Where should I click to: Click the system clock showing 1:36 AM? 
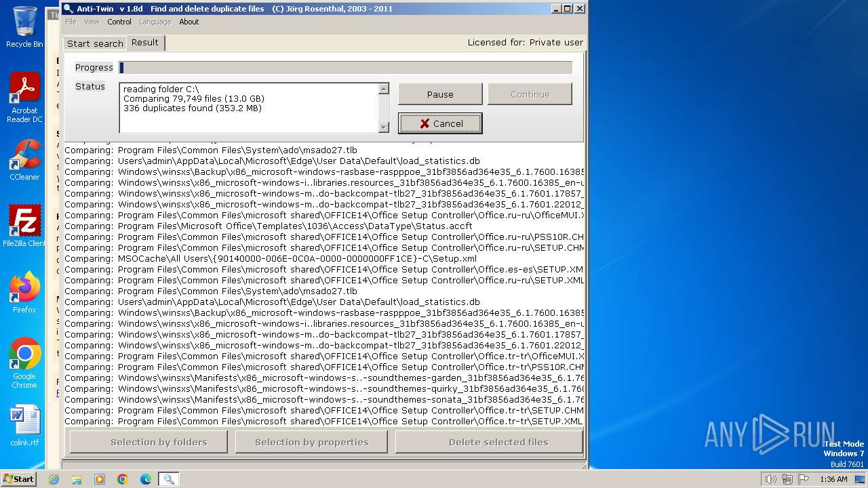pos(833,479)
